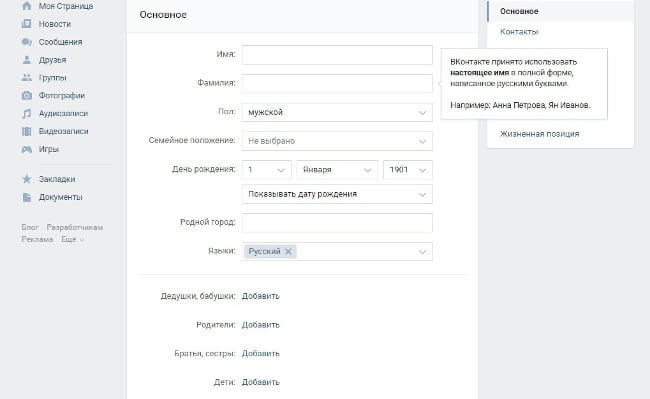This screenshot has width=650, height=399.
Task: Select the Друзья person icon
Action: coord(27,60)
